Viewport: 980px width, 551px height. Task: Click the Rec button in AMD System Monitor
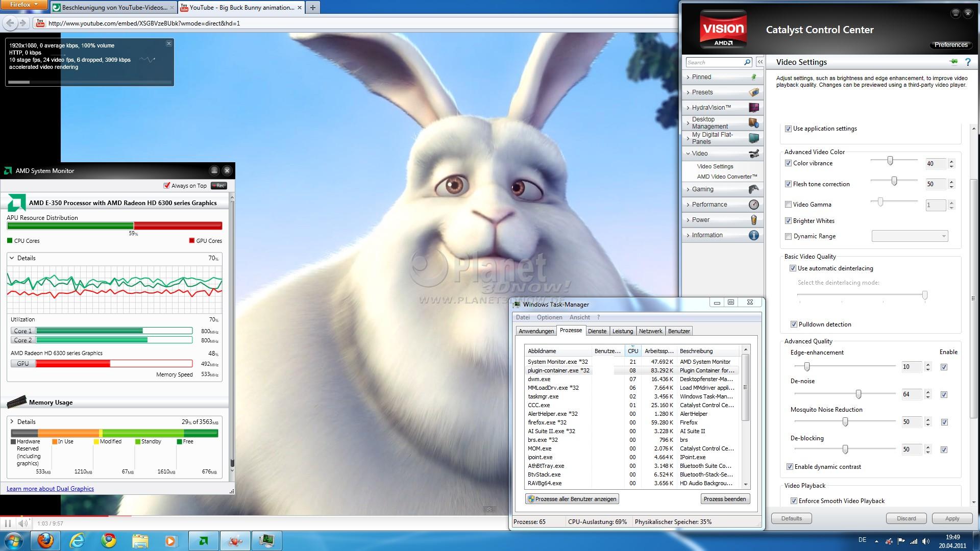[219, 186]
